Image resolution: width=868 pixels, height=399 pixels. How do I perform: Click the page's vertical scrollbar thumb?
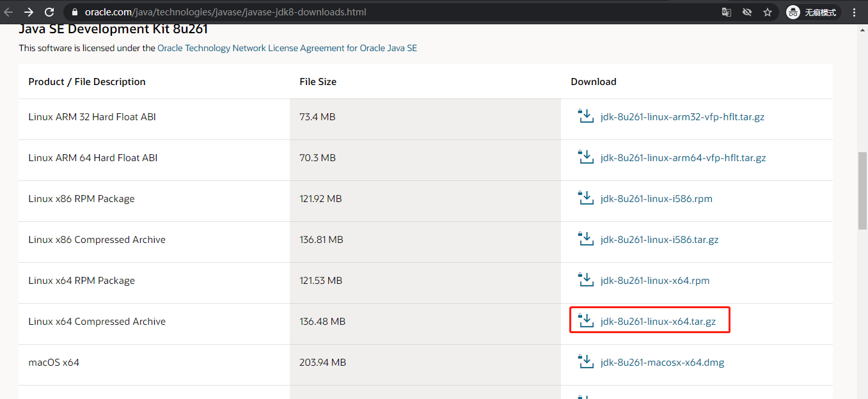coord(862,191)
